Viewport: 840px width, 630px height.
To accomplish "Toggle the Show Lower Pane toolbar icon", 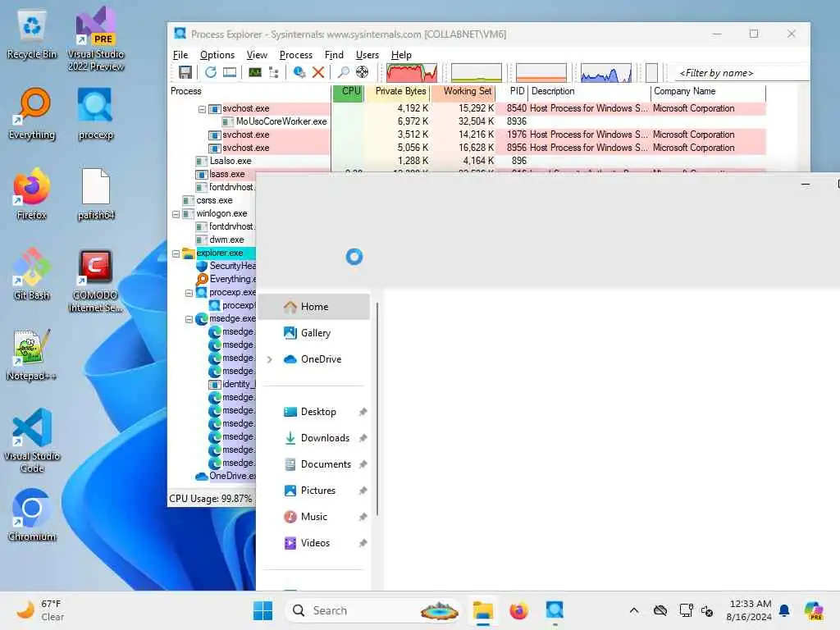I will [x=230, y=72].
